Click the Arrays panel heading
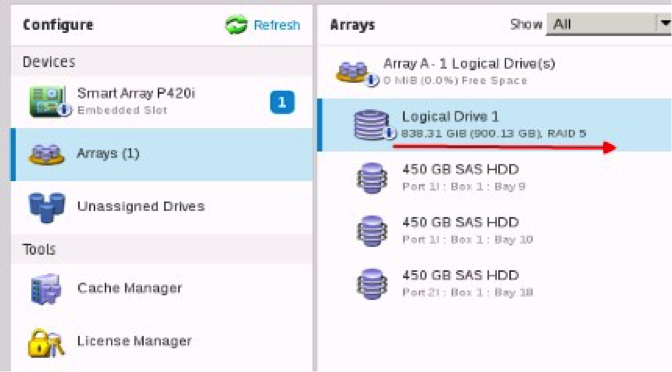This screenshot has height=372, width=672. [x=352, y=25]
